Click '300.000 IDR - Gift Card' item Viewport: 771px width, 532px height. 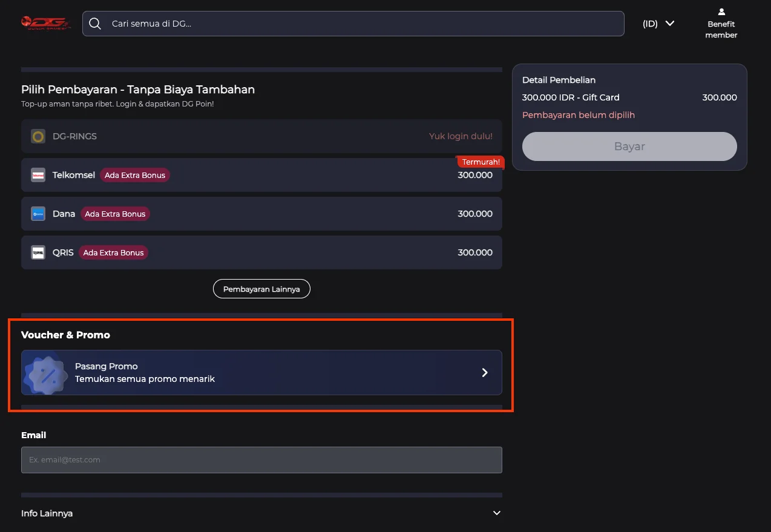tap(571, 97)
